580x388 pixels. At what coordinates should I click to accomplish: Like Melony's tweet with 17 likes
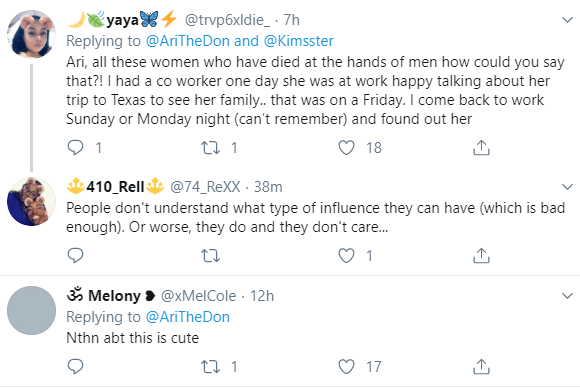tap(346, 367)
